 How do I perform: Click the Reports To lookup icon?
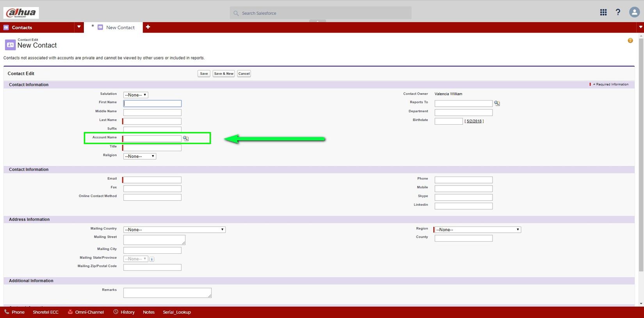(x=497, y=103)
